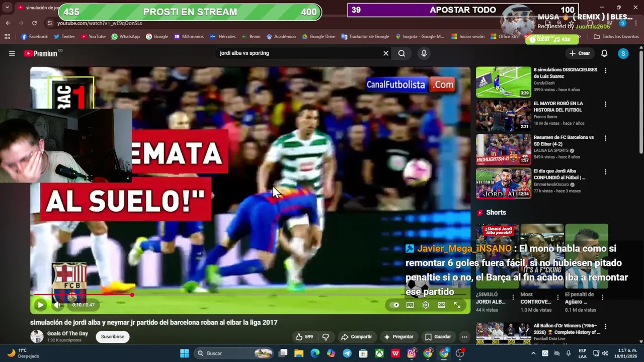This screenshot has width=644, height=362.
Task: Open options for 8 simulations DISGRACIEUSES video
Action: (605, 70)
